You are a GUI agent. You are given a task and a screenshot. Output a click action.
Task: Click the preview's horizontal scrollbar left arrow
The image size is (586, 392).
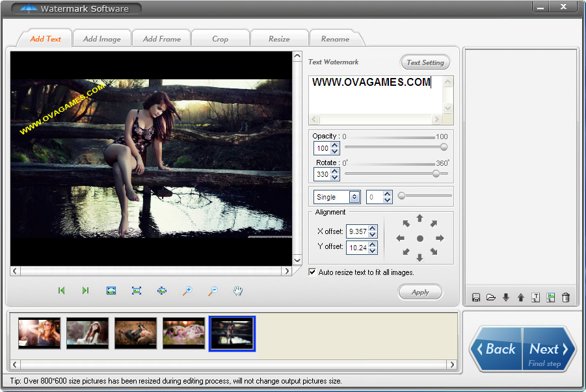[15, 271]
